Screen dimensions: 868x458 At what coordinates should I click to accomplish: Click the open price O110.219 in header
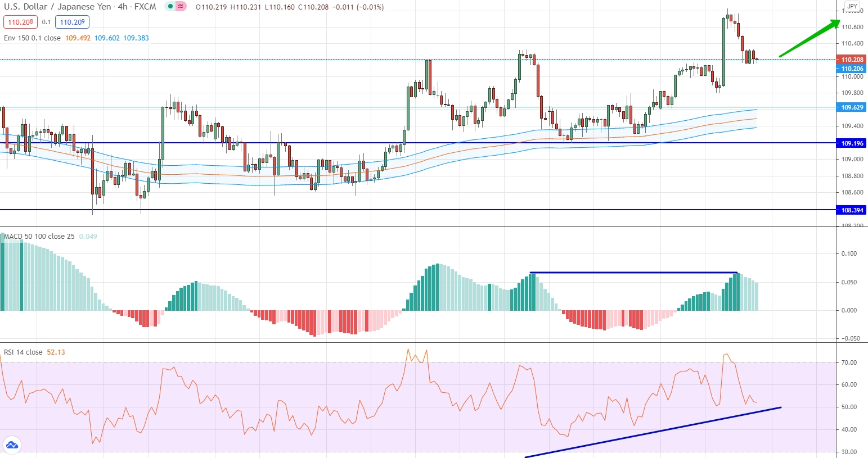point(212,7)
